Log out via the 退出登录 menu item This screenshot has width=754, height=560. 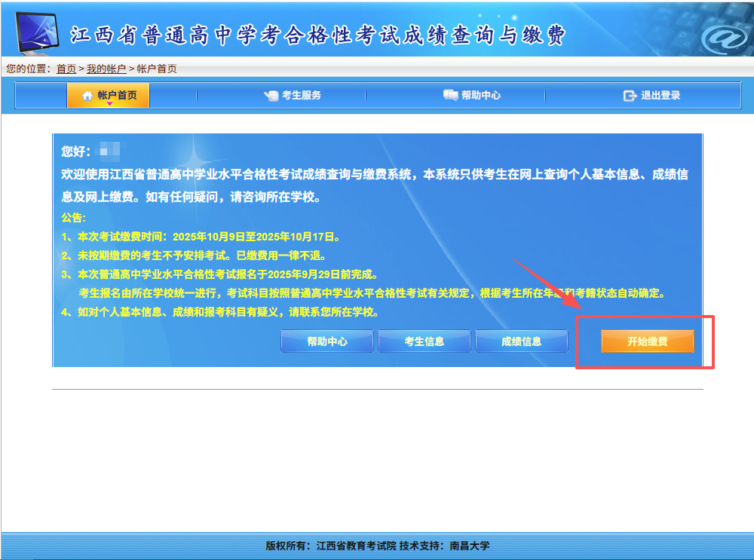(660, 96)
